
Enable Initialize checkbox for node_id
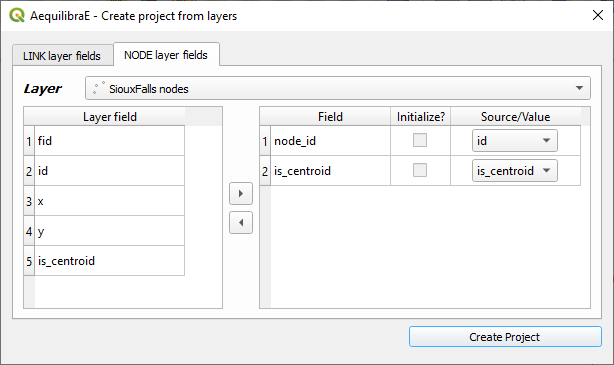[x=420, y=140]
